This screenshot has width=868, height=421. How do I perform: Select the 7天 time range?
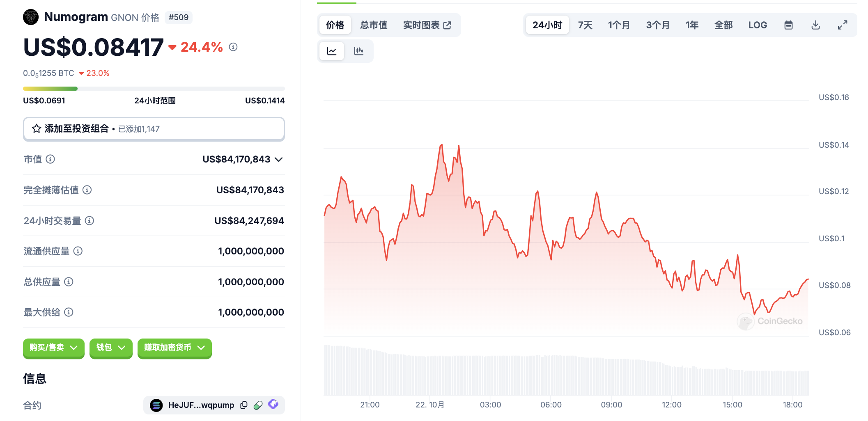click(x=585, y=25)
